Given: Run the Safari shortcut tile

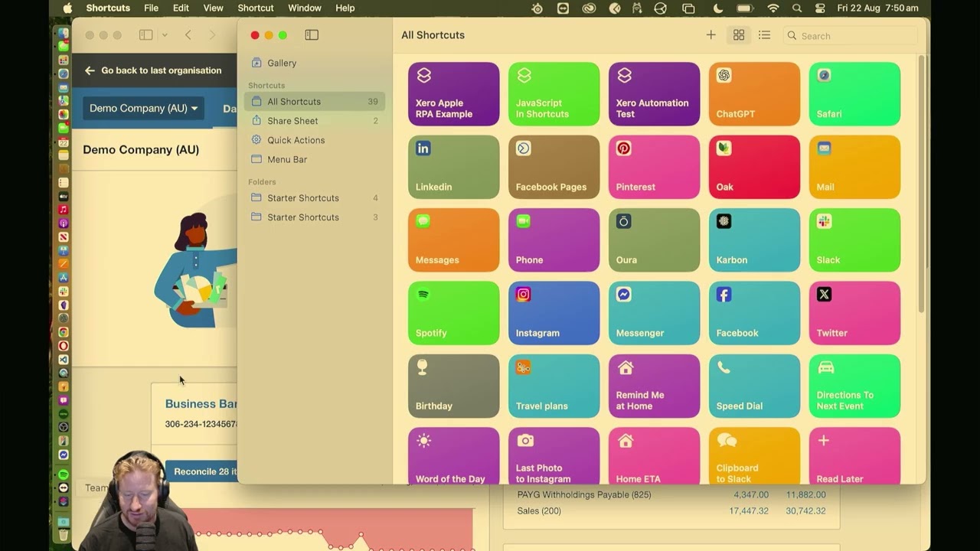Looking at the screenshot, I should [x=854, y=94].
